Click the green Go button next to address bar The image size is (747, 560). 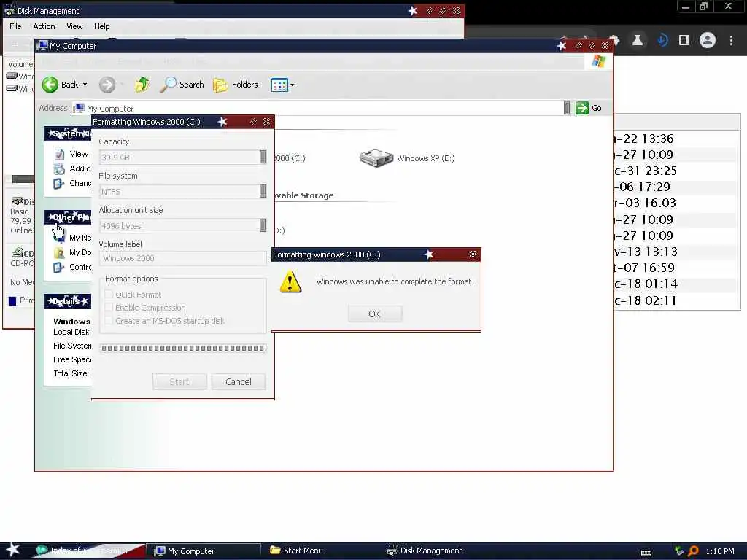(589, 108)
